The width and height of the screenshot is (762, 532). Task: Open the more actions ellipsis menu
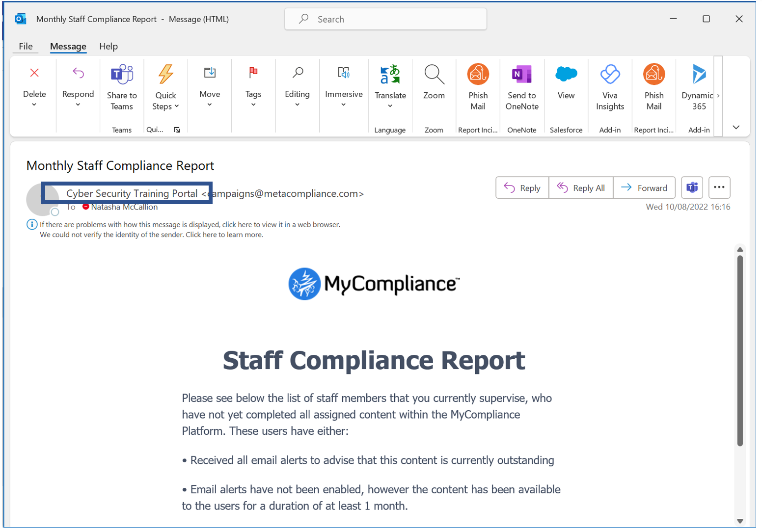click(x=719, y=187)
